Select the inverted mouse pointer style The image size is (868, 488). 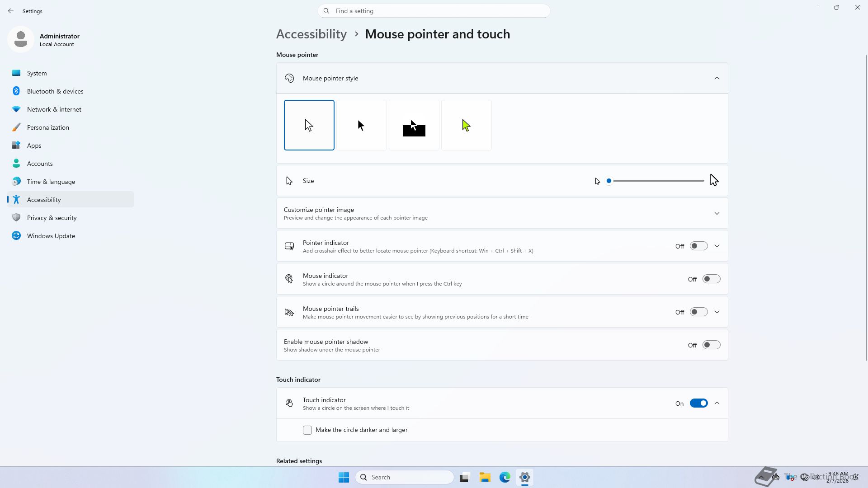click(414, 125)
